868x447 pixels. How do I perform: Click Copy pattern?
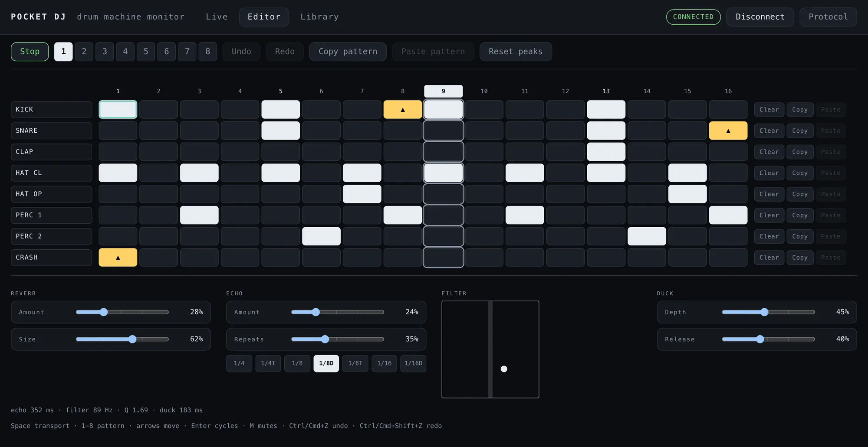[348, 52]
